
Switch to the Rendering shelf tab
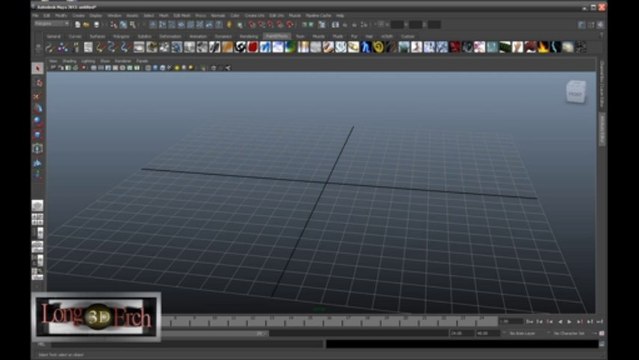click(x=249, y=36)
